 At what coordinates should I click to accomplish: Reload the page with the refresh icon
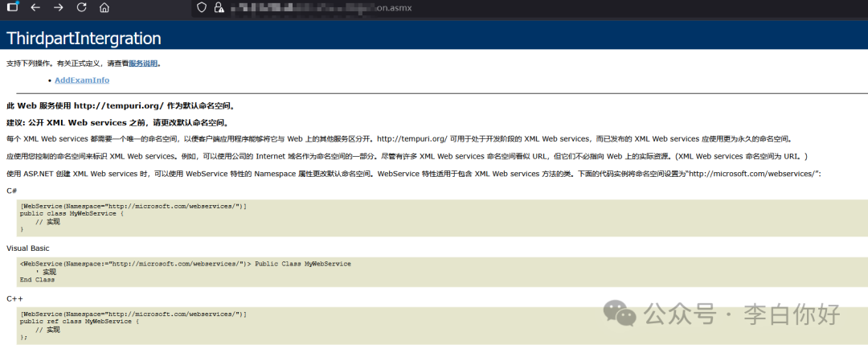coord(81,8)
